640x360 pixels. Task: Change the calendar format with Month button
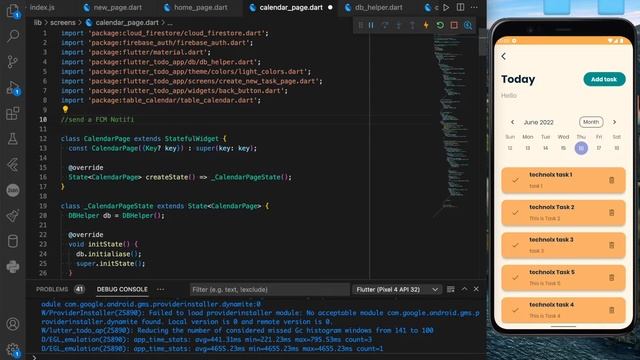tap(591, 122)
